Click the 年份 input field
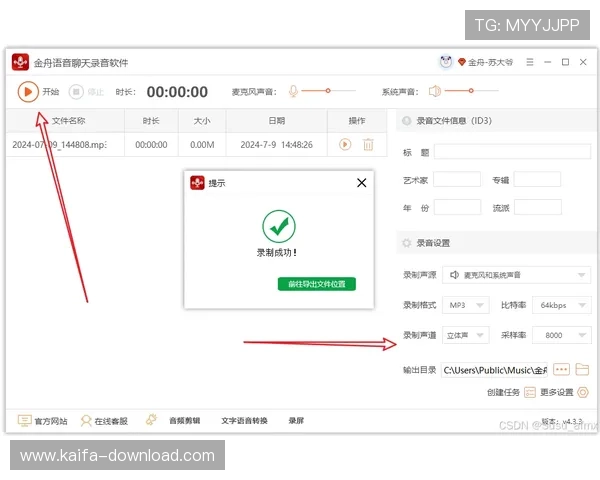600x480 pixels. pos(457,207)
